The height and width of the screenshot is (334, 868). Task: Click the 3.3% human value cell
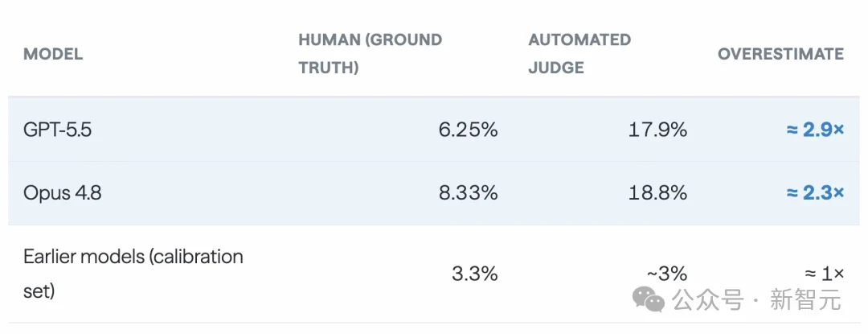pos(474,274)
